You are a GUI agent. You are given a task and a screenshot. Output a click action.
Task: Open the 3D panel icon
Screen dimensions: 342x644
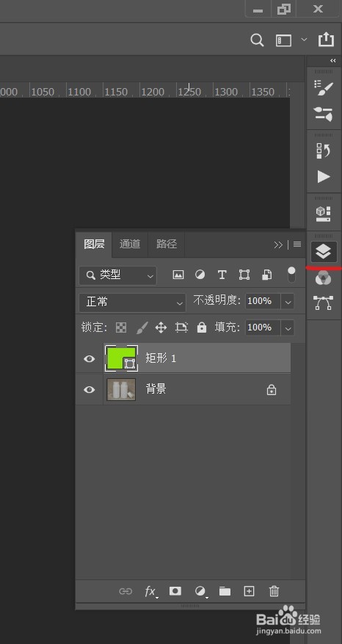tap(324, 214)
